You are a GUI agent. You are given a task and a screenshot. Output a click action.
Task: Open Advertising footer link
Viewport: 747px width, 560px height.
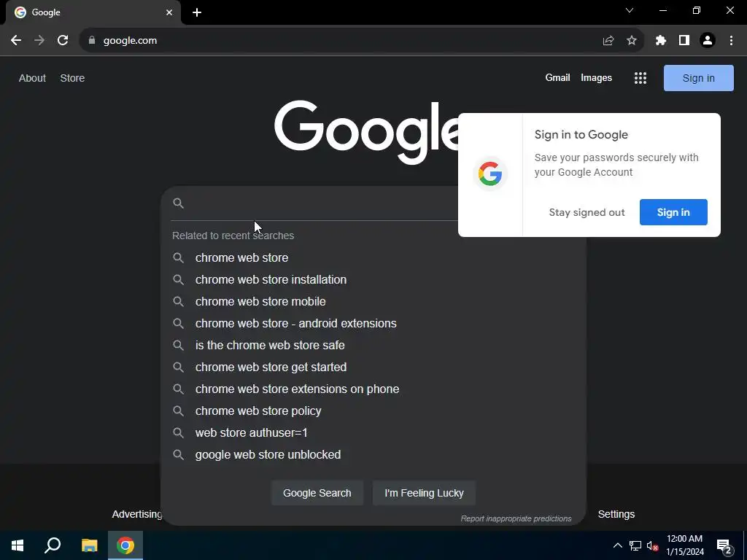137,514
